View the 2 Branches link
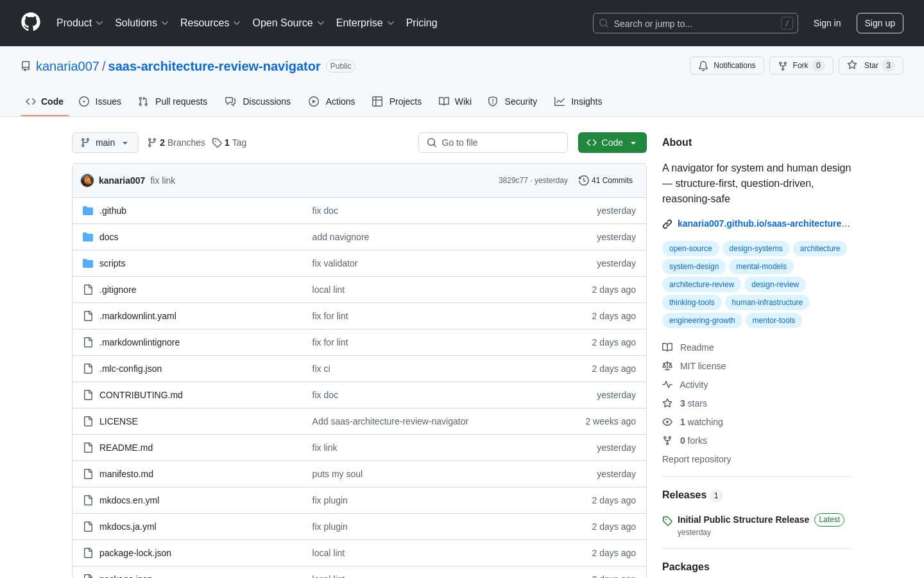 click(176, 143)
